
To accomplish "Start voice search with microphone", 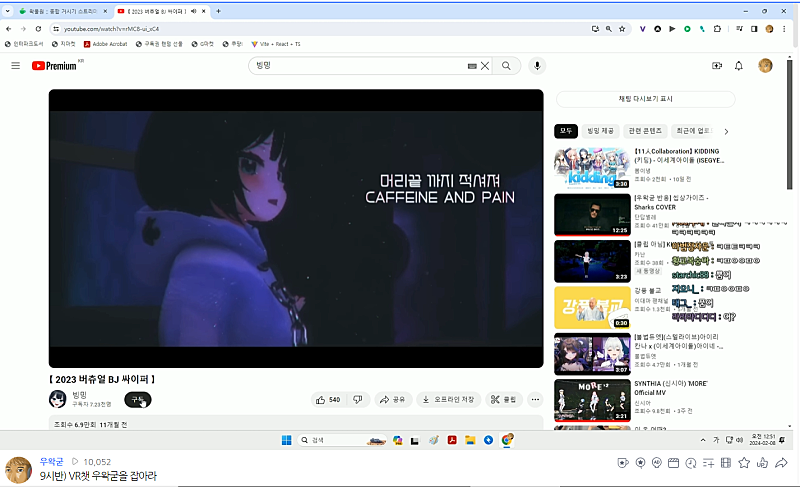I will point(537,66).
